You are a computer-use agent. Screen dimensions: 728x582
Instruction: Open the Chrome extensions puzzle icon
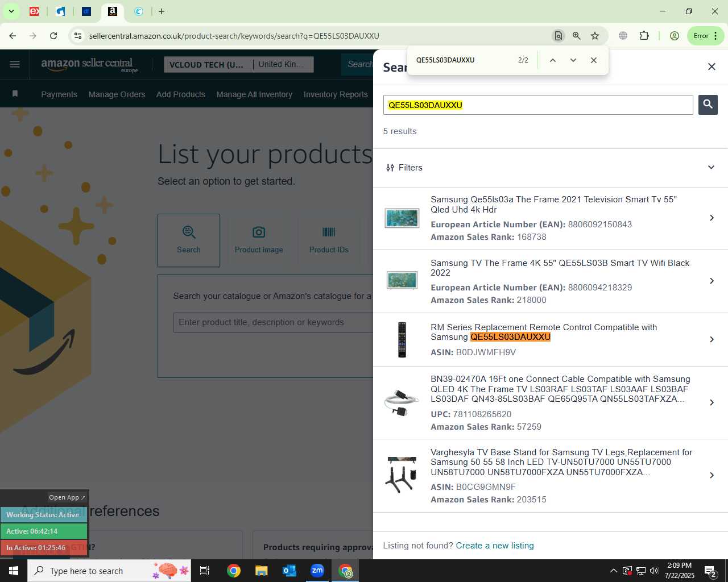point(644,36)
